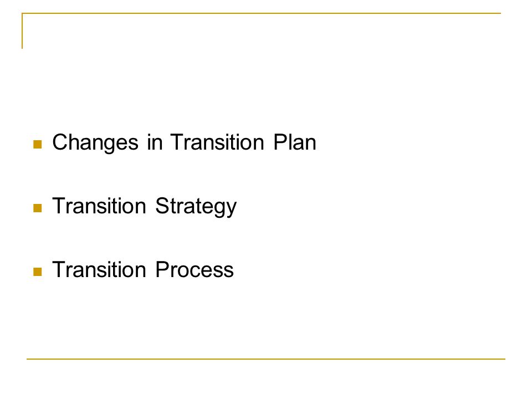Select the gold bullet next to Transition Strategy

tap(38, 208)
